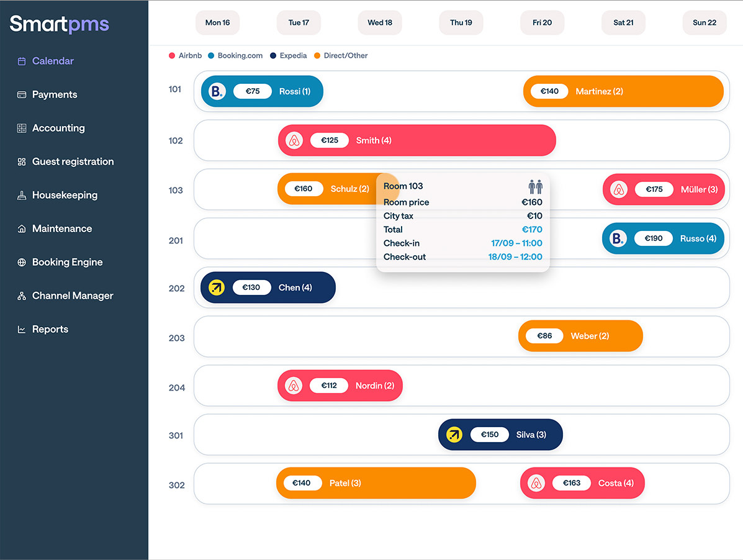Click the Airbnb logo on the Müller booking
The image size is (743, 560).
click(618, 189)
